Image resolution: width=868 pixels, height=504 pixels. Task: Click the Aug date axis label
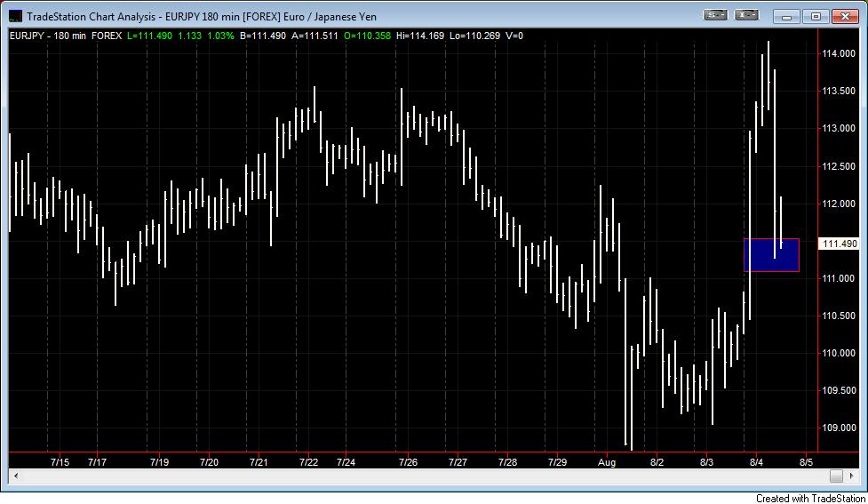click(x=607, y=462)
